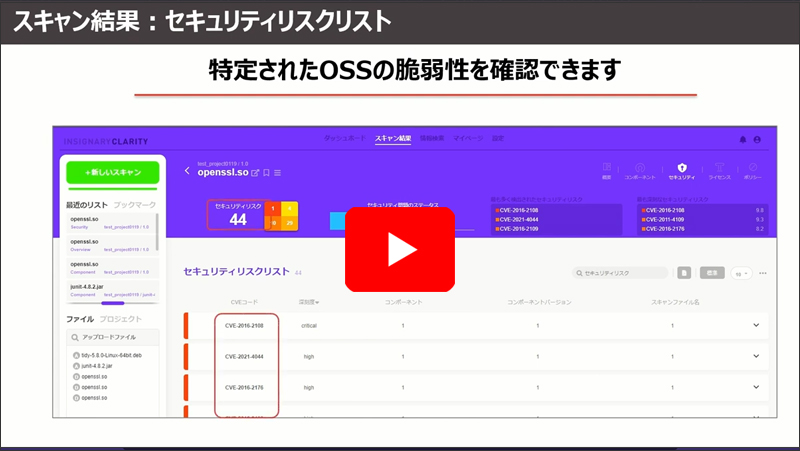
Task: Click the file icon beside tidy-5.8.0-Linux-64bit.deb
Action: point(77,355)
